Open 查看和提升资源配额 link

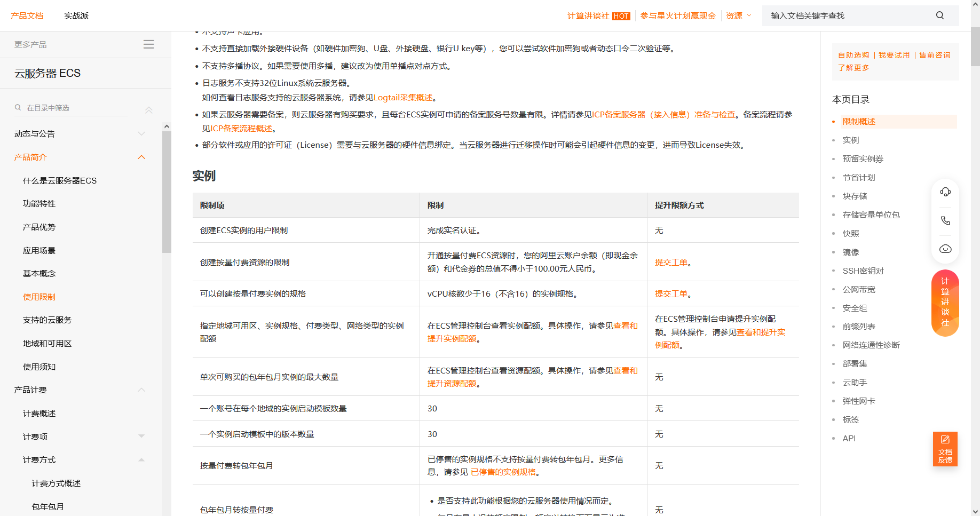(533, 377)
